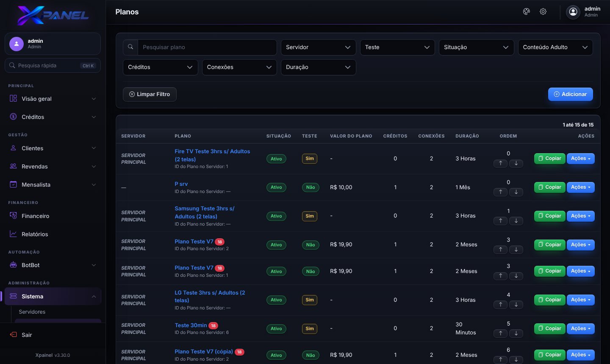Expand Clientes in the sidebar
Screen dimensions: 610x364
click(53, 148)
